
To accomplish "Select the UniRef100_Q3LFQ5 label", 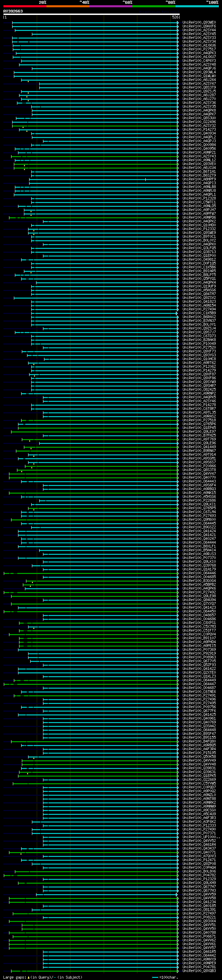I will point(199,248).
